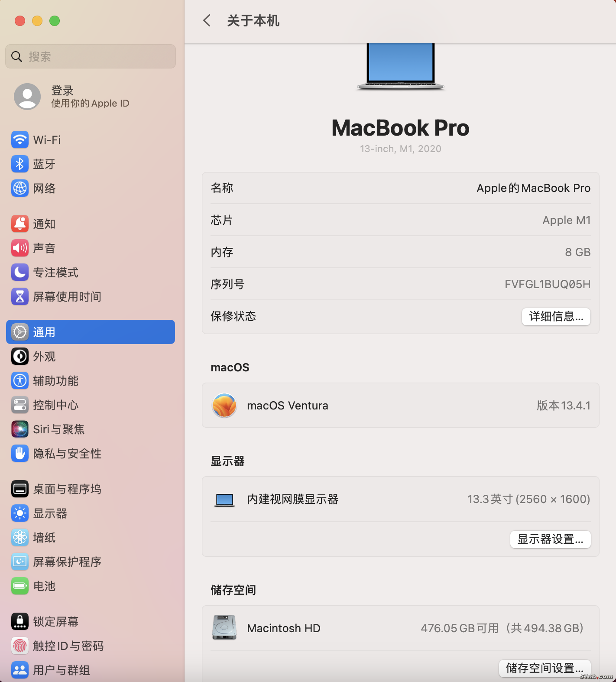Click chip value 'Apple M1'

point(567,220)
